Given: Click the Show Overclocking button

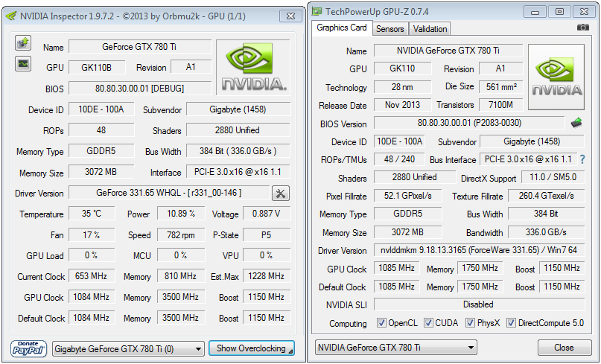Looking at the screenshot, I should tap(251, 348).
